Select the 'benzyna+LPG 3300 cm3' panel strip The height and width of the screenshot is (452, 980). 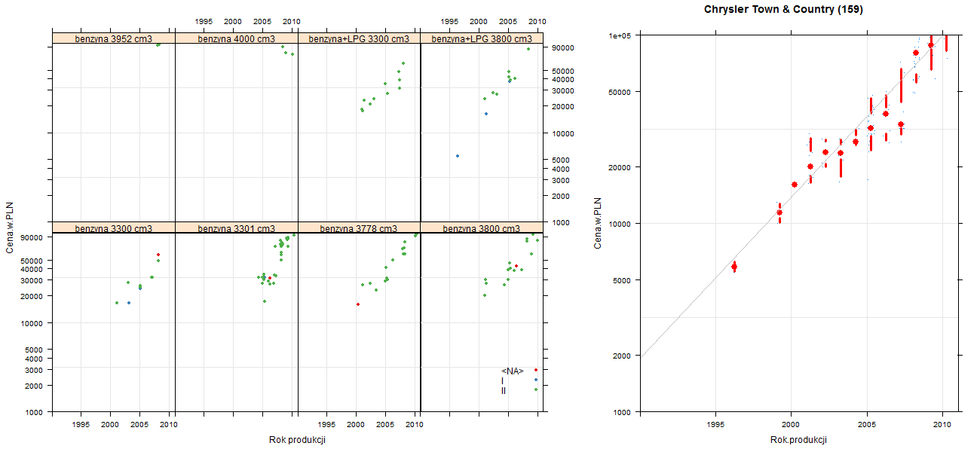pos(359,38)
